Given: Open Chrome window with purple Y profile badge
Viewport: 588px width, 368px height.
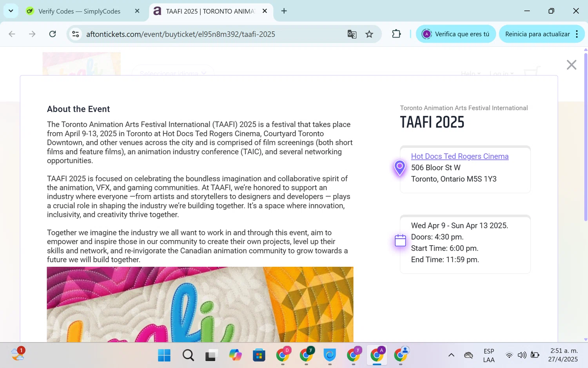Looking at the screenshot, I should coord(354,355).
